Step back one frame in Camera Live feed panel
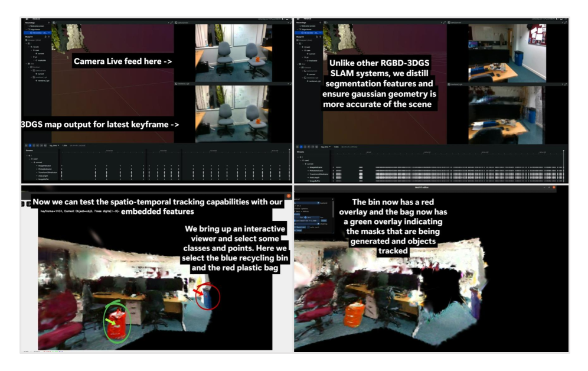 point(38,145)
